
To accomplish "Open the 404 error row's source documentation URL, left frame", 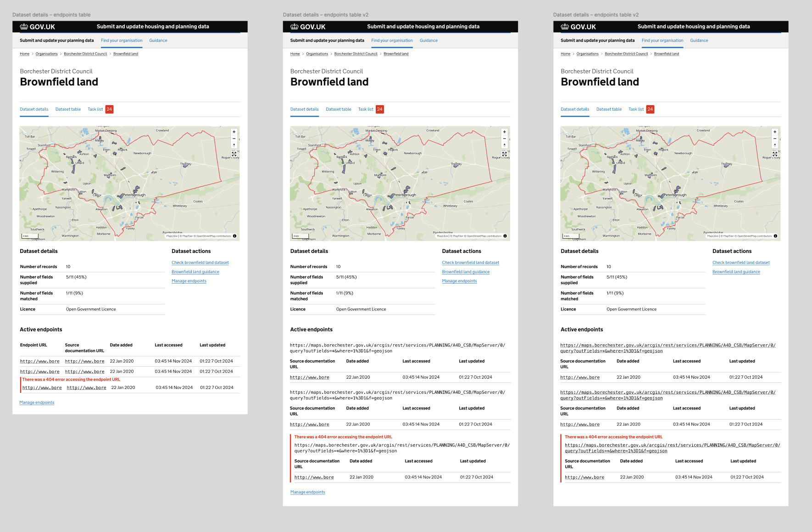I will point(87,388).
